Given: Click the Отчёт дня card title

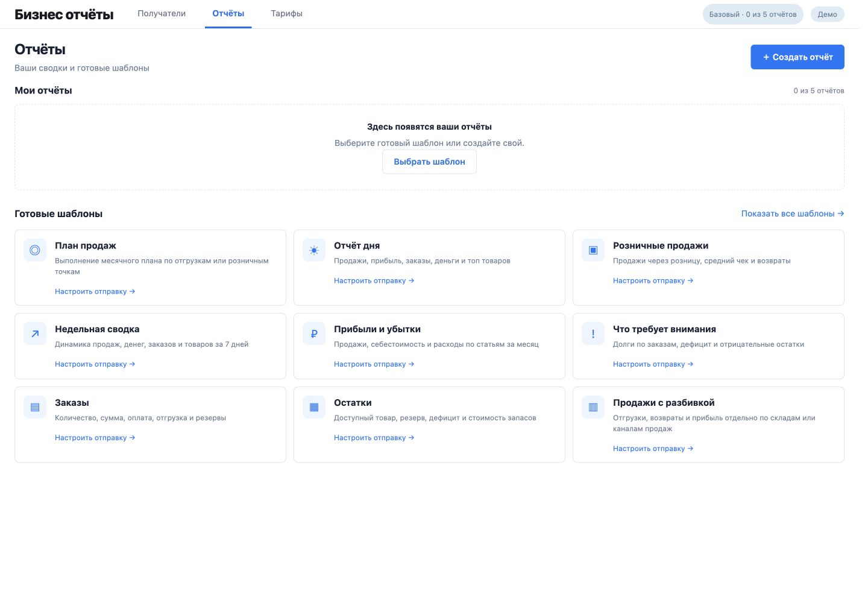Looking at the screenshot, I should click(x=357, y=246).
